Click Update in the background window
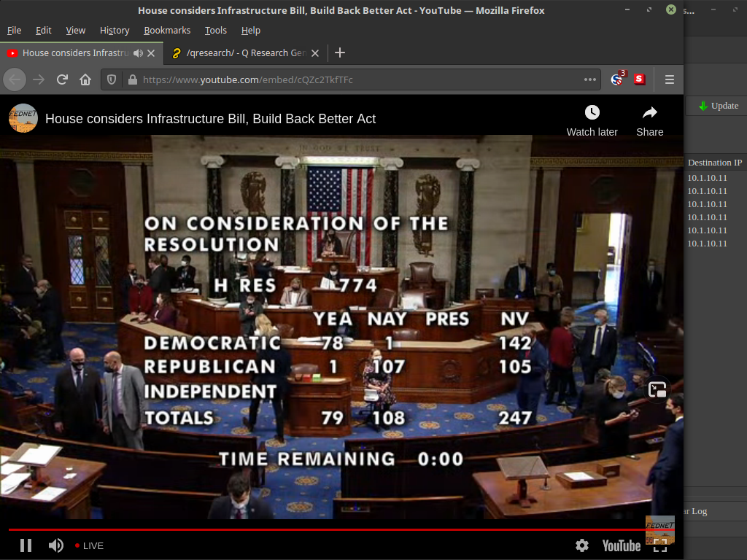 pos(719,106)
